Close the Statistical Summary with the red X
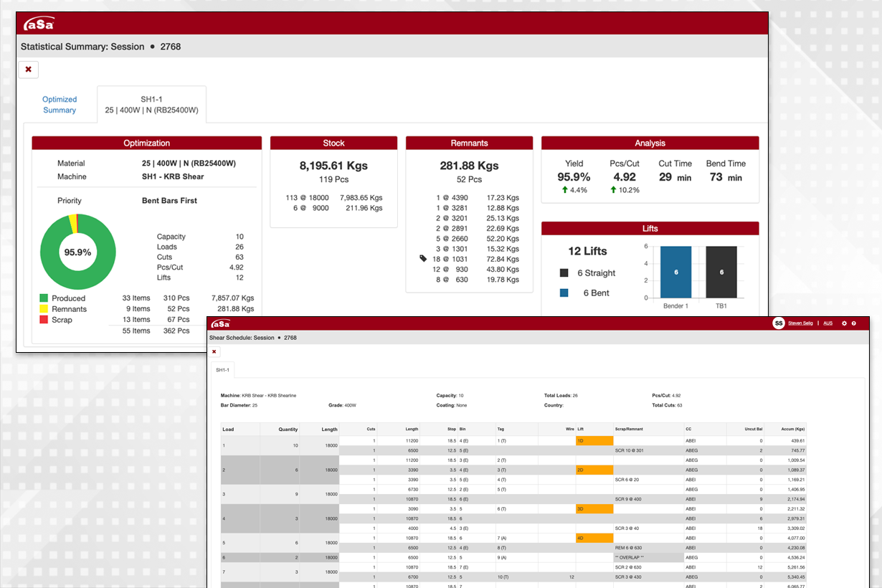 coord(29,70)
